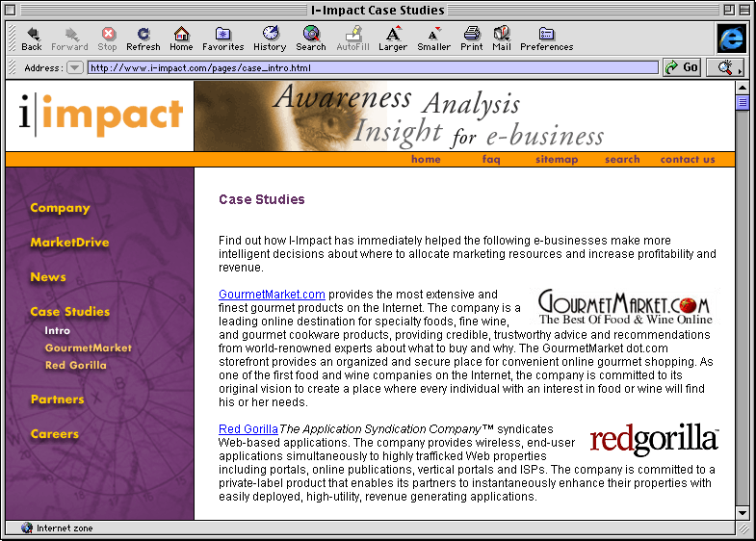
Task: Click the Internet zone globe icon
Action: (27, 528)
